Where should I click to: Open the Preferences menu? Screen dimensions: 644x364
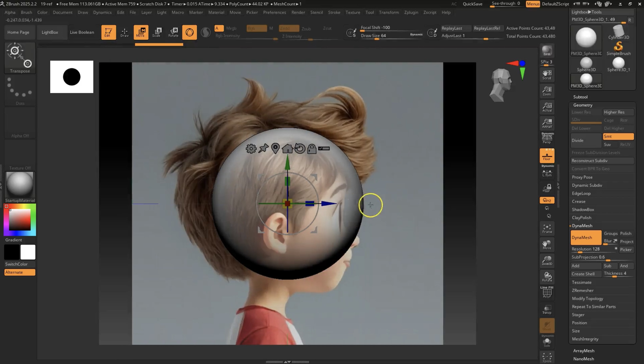tap(274, 12)
